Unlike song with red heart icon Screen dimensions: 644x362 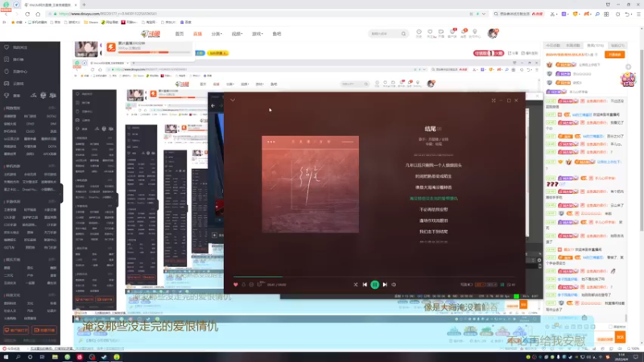(236, 285)
